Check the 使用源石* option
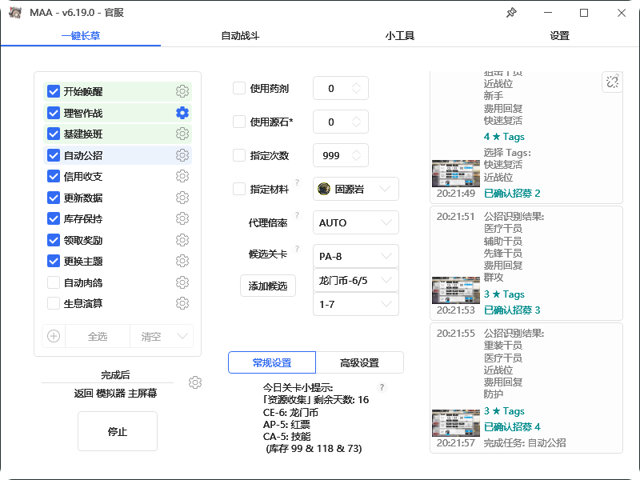The width and height of the screenshot is (640, 480). tap(239, 122)
